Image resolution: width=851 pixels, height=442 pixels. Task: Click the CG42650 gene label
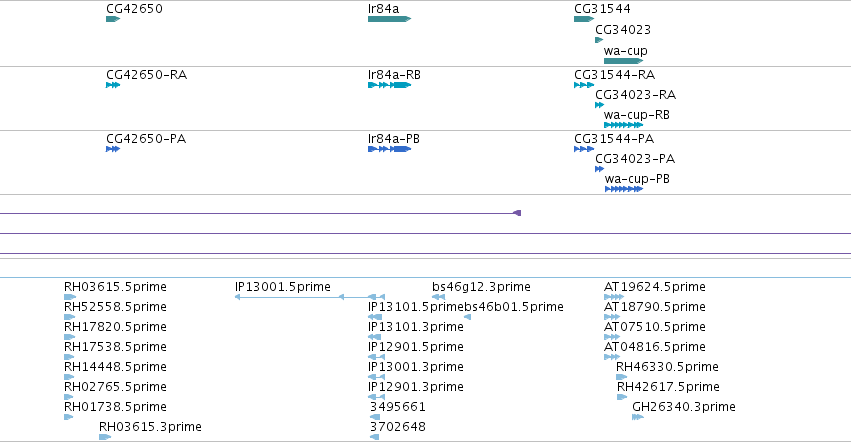point(134,9)
